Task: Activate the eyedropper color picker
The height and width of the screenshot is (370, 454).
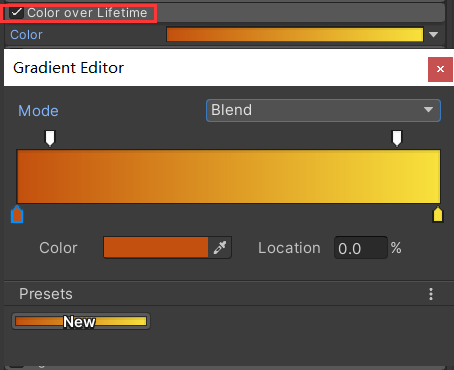Action: (x=220, y=247)
